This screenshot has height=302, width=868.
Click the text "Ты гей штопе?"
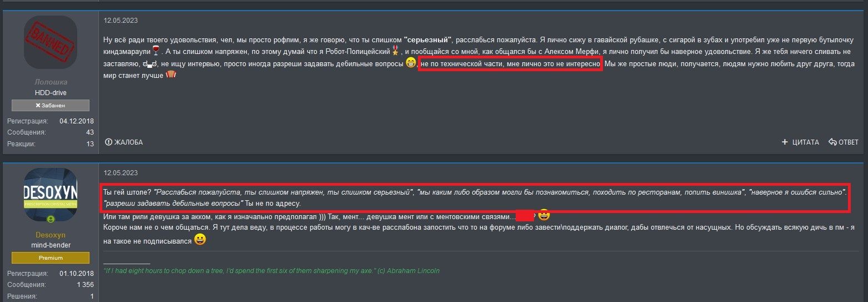[x=128, y=192]
